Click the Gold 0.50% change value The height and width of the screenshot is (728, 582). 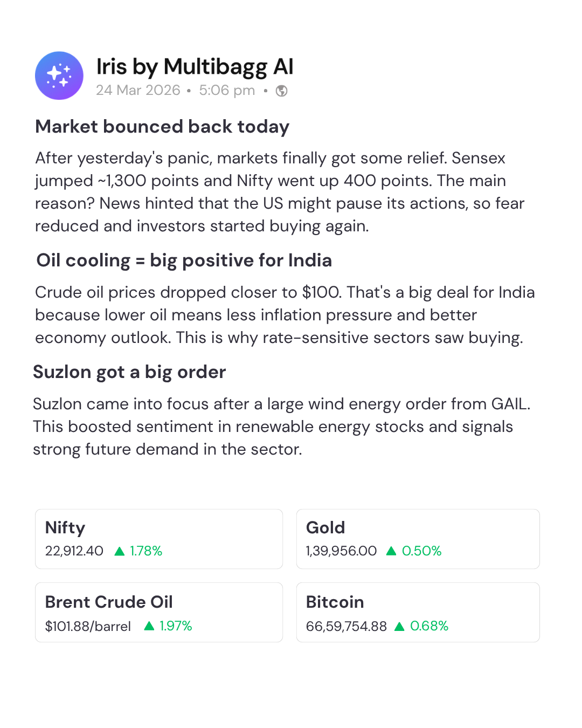(x=421, y=551)
